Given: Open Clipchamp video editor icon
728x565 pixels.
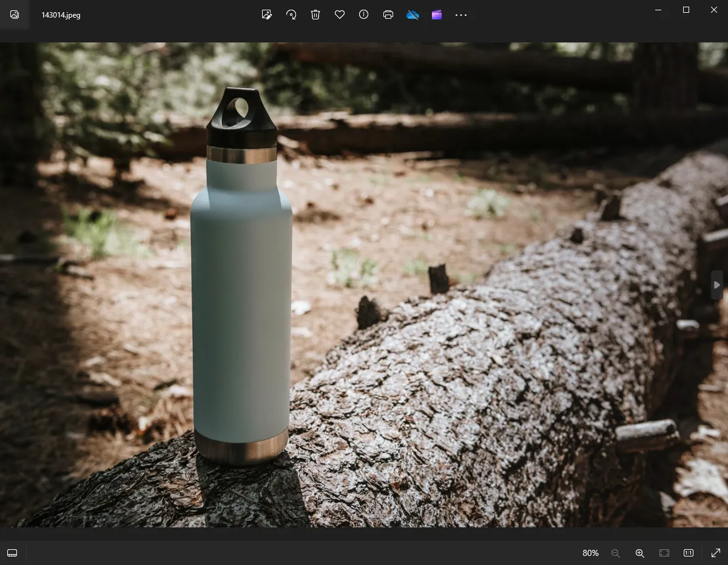Looking at the screenshot, I should (x=437, y=15).
